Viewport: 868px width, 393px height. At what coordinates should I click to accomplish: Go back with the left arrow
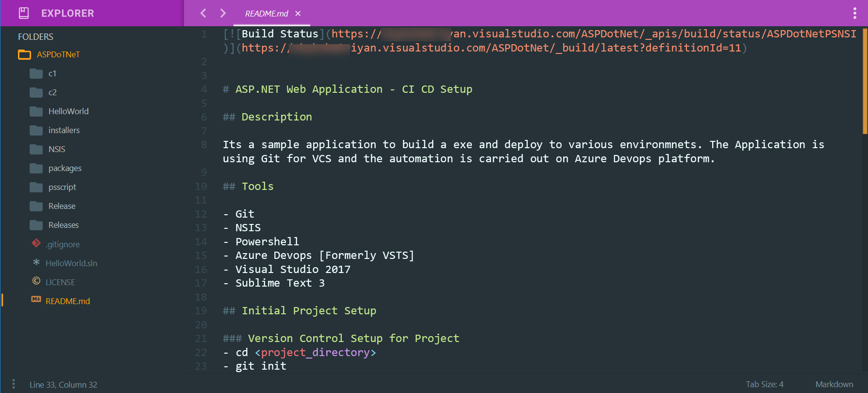[x=203, y=13]
